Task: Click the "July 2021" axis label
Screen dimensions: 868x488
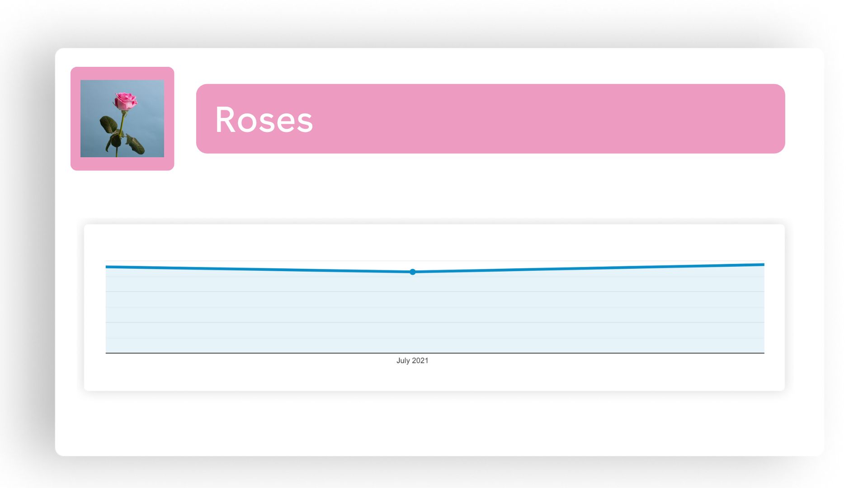Action: pos(412,361)
